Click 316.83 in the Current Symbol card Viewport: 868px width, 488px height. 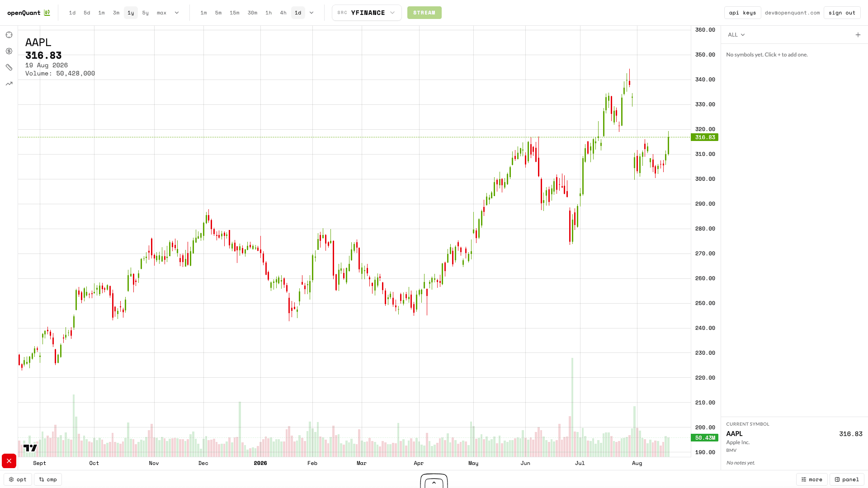tap(851, 434)
